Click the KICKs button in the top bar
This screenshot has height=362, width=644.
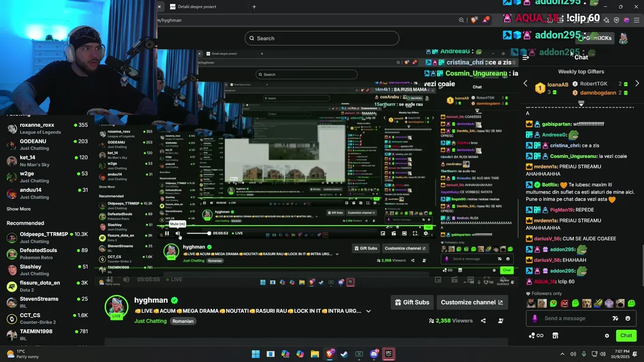pos(596,38)
